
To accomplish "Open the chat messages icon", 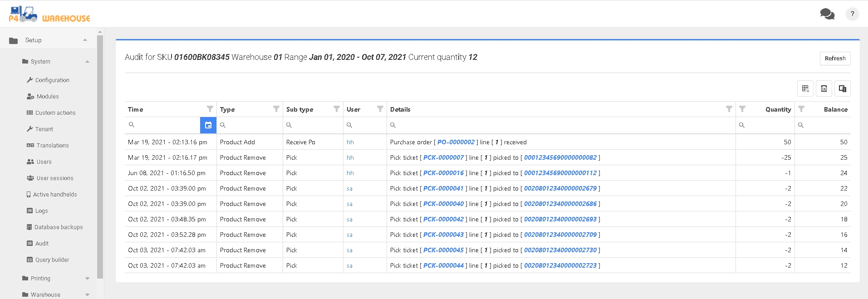I will coord(827,14).
